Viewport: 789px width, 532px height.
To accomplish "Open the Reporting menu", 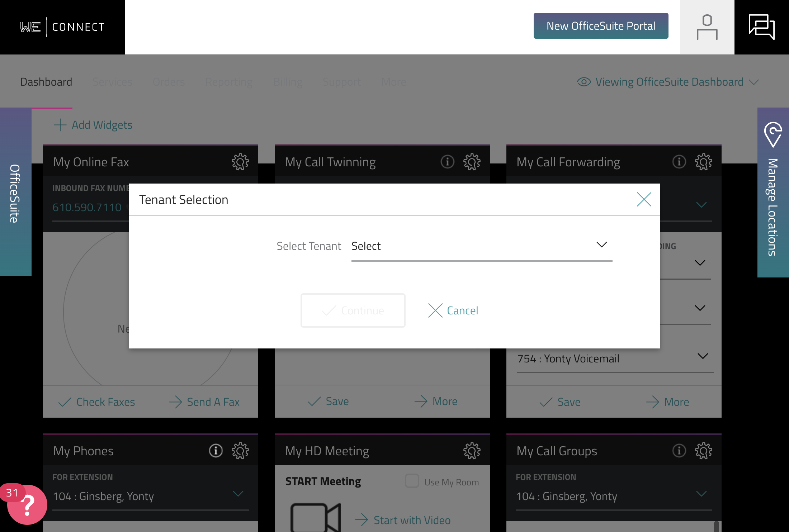I will point(229,82).
